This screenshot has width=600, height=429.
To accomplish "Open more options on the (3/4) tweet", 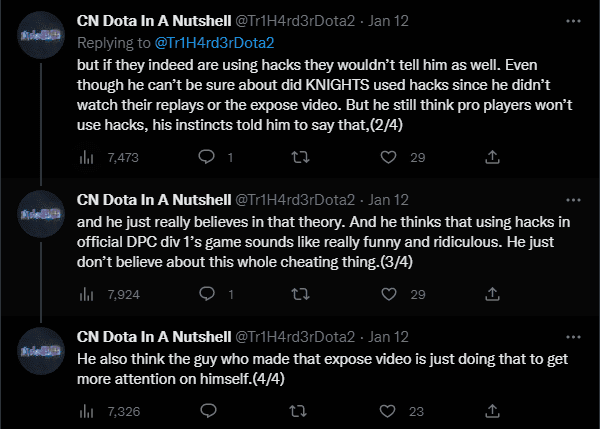I will [x=570, y=199].
